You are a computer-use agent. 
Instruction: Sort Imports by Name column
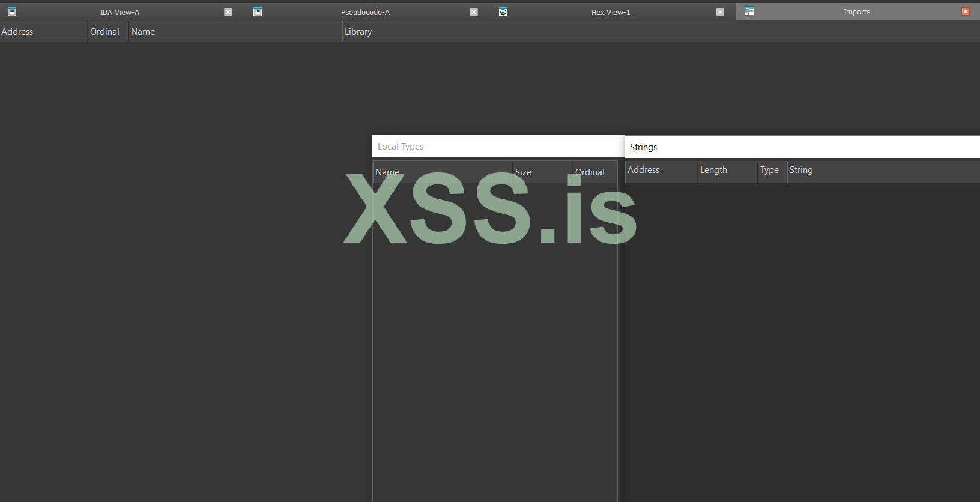(x=235, y=32)
